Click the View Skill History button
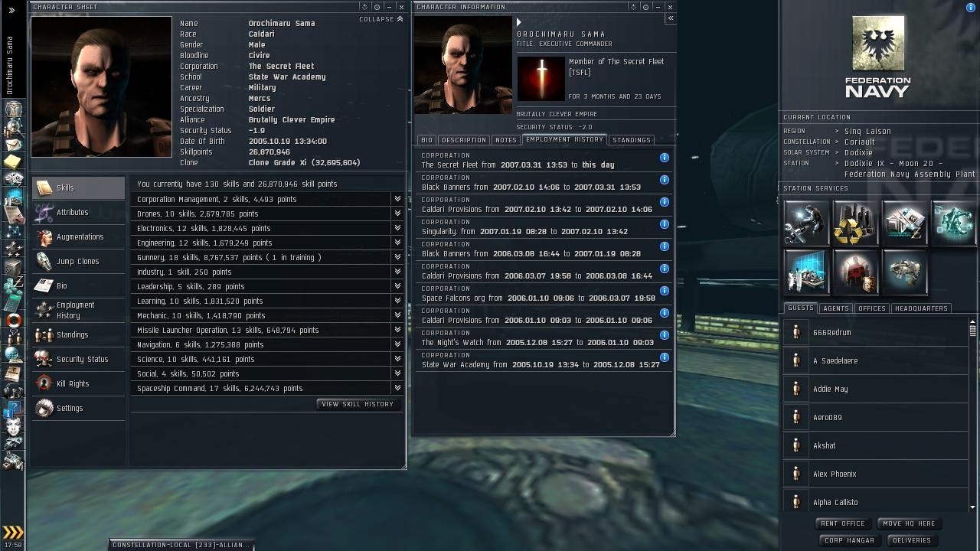The image size is (980, 551). pos(358,404)
